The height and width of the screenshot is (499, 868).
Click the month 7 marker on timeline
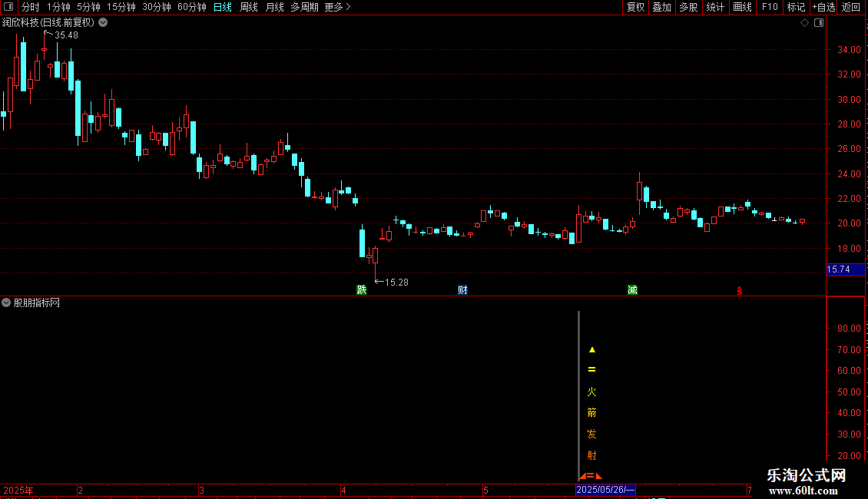[749, 490]
